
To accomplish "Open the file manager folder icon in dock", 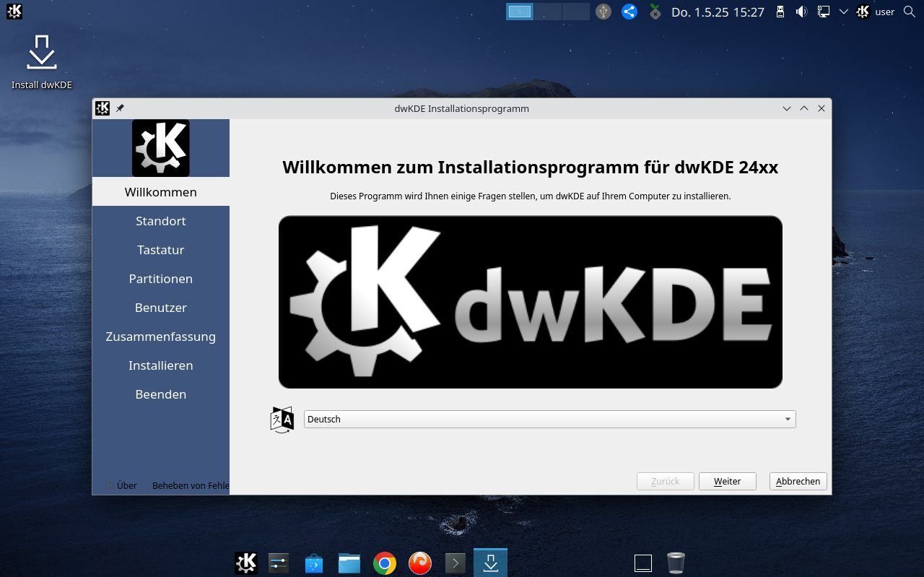I will click(x=349, y=563).
